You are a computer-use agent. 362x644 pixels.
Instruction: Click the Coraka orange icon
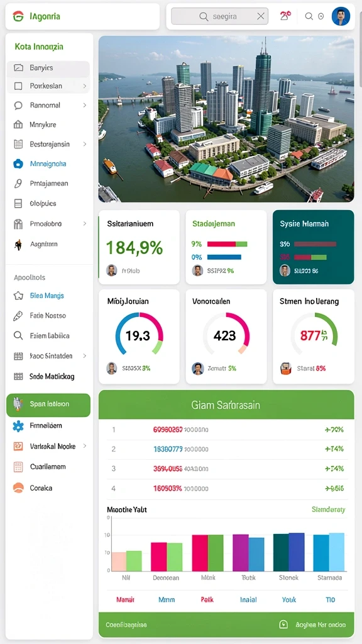(18, 488)
